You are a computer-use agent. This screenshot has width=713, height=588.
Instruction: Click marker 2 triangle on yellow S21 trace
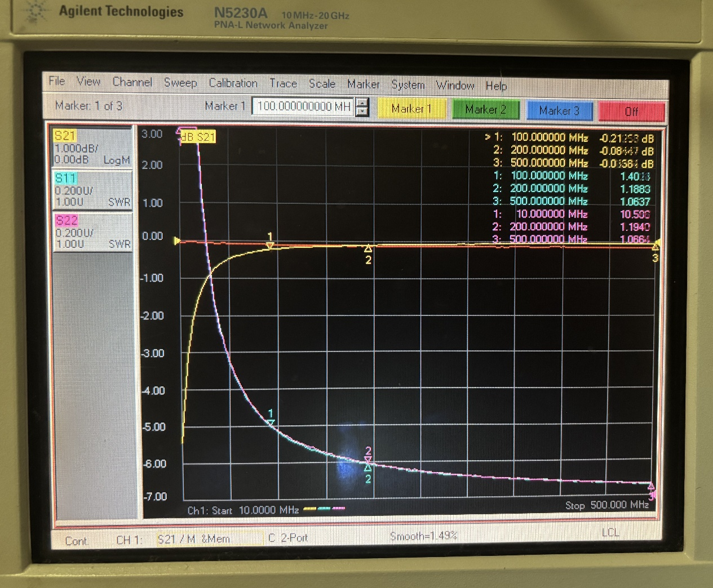pos(368,248)
